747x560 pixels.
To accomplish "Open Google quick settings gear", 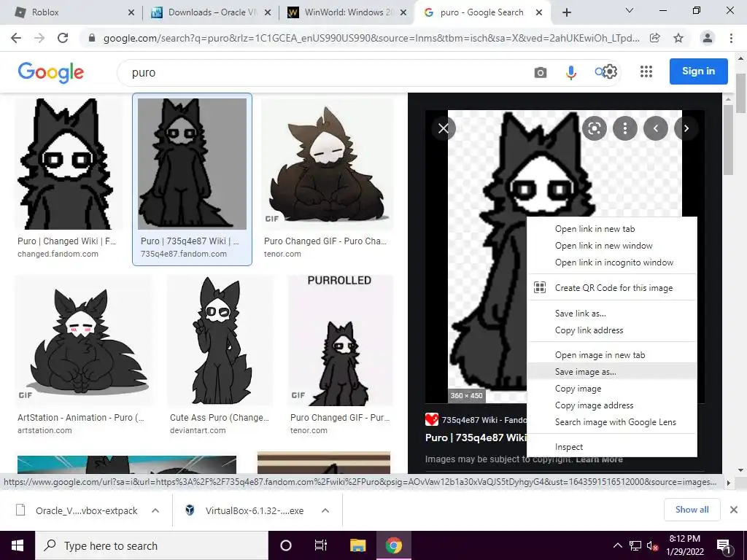I will [x=610, y=72].
